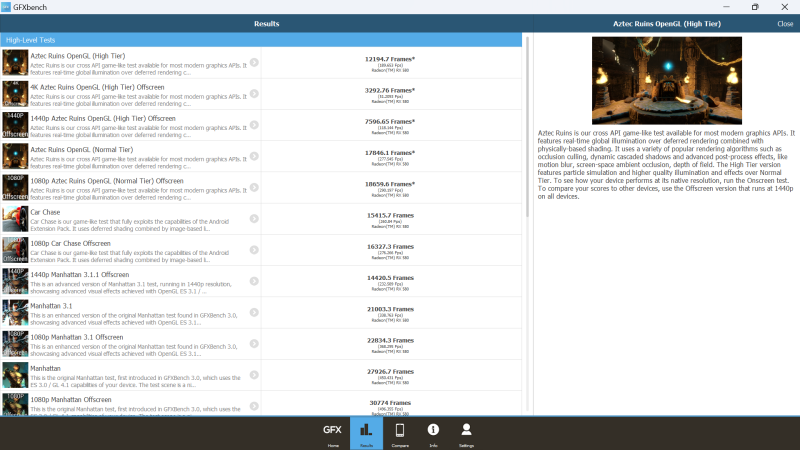Click the Car Chase test thumbnail icon
Screen dimensions: 800x450
point(15,219)
